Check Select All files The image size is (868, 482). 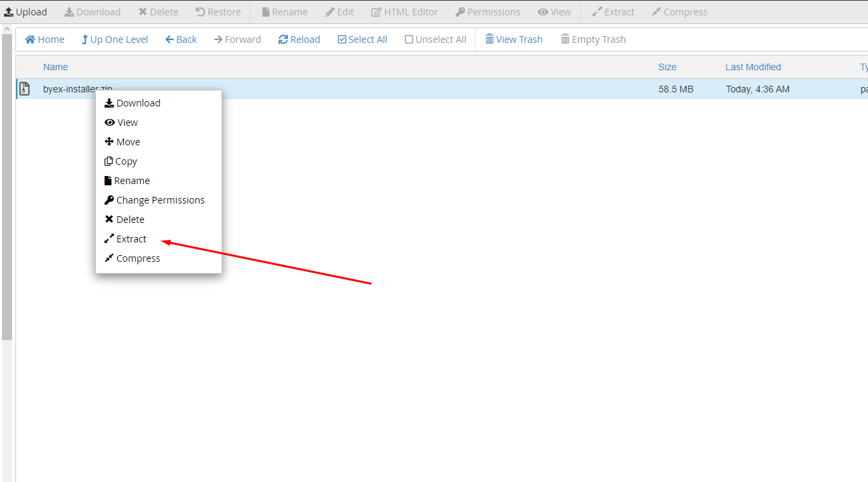(x=342, y=39)
